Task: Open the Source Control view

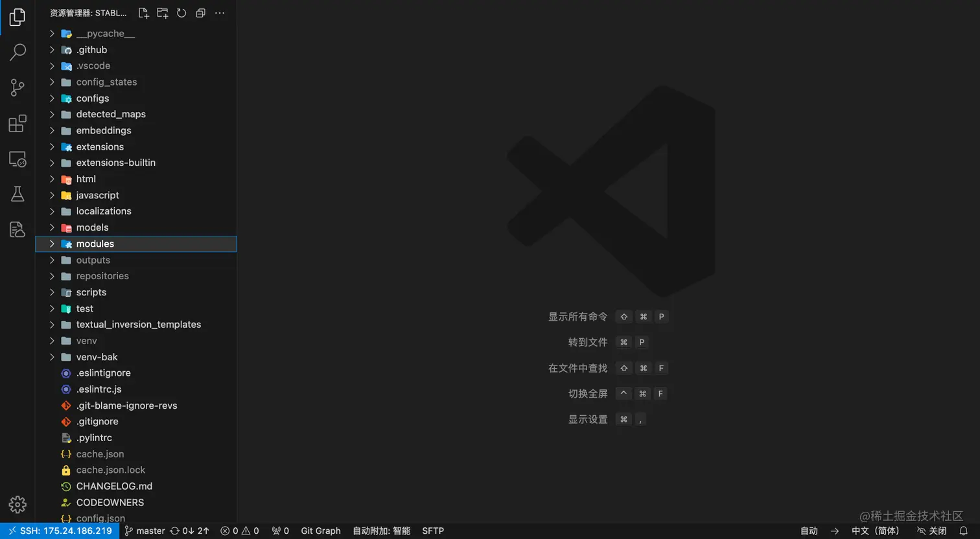Action: click(17, 87)
